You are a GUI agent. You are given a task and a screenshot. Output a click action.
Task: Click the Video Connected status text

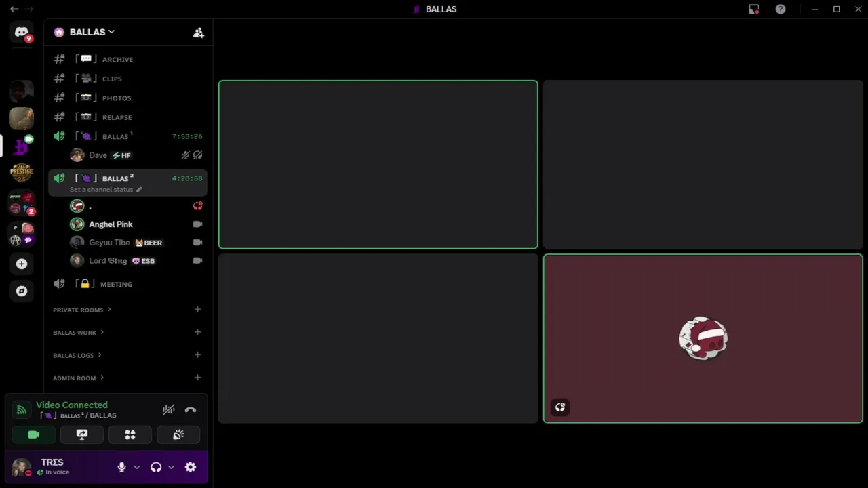point(72,405)
